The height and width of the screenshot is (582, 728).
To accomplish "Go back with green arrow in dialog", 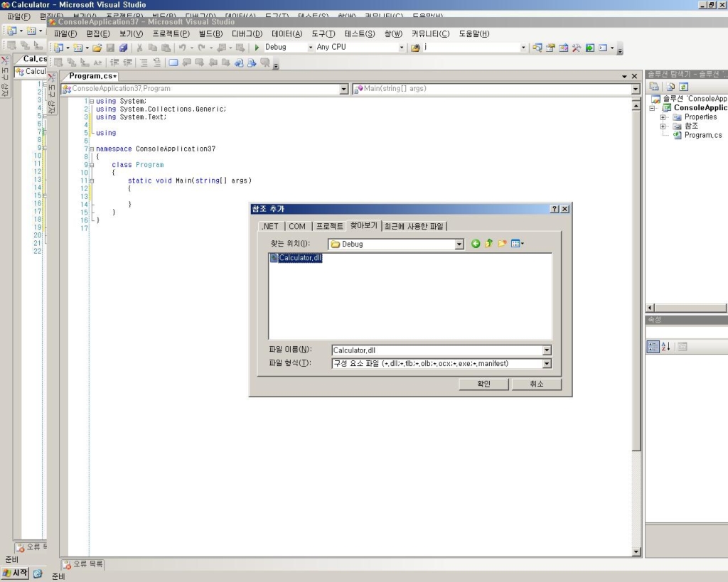I will 476,244.
